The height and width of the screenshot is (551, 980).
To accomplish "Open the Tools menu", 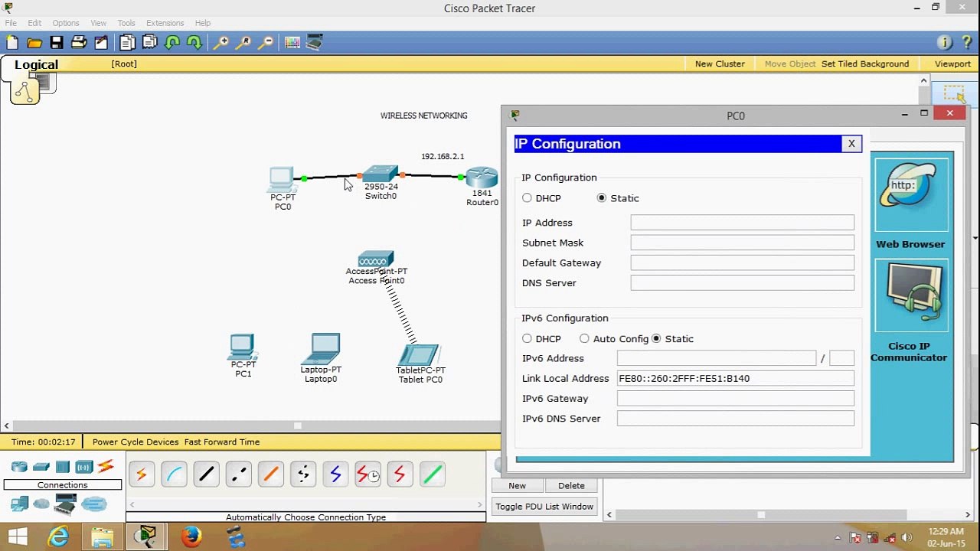I will [126, 23].
